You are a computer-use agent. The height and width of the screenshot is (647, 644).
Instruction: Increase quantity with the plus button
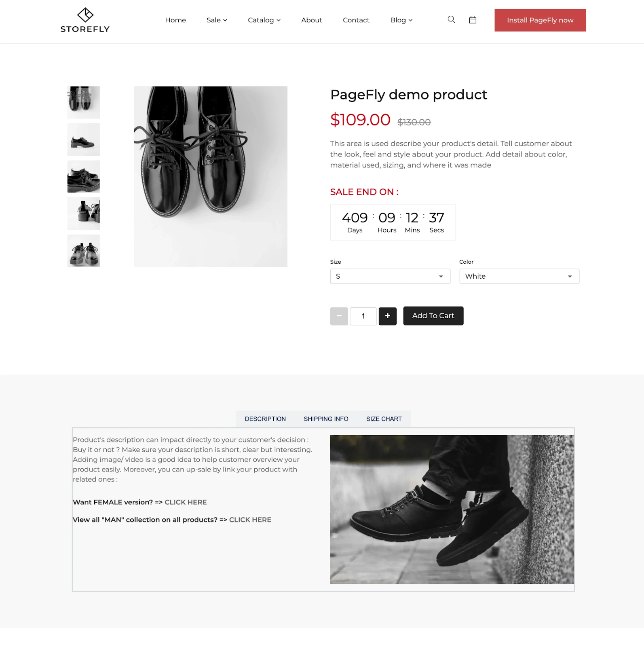click(x=388, y=316)
